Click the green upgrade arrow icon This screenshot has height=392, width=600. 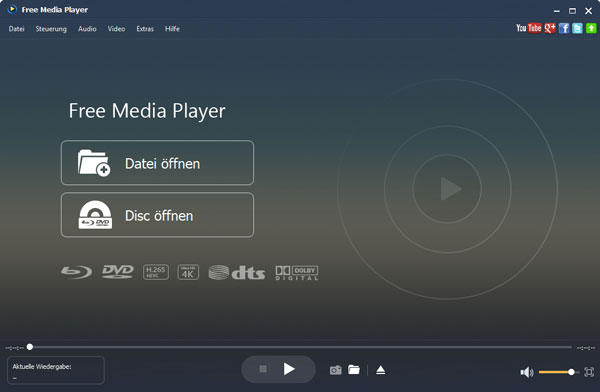(x=591, y=28)
